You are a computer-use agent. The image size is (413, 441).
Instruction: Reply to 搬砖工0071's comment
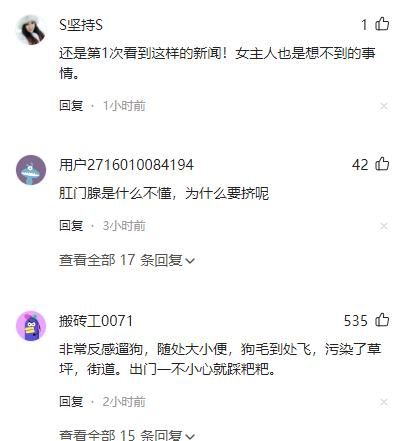(71, 402)
